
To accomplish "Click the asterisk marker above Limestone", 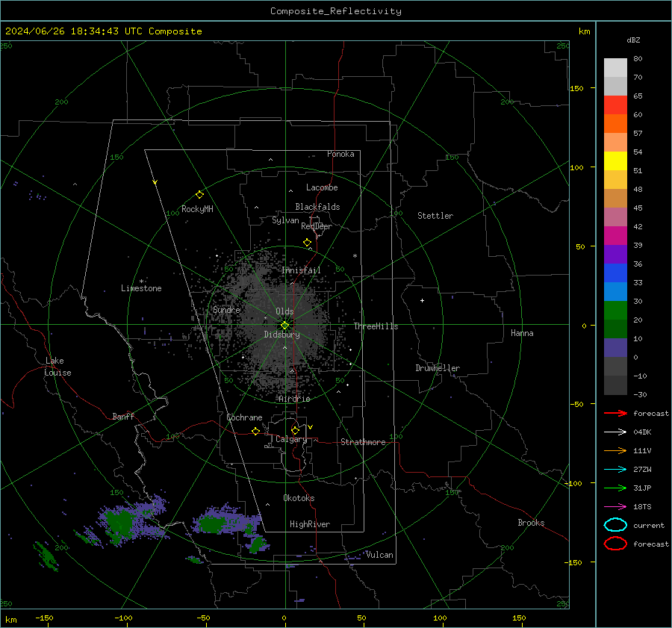I will click(141, 282).
